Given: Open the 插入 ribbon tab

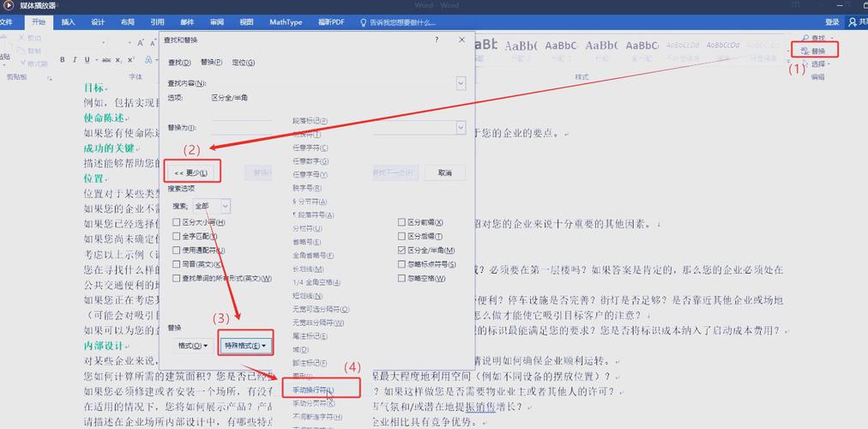Looking at the screenshot, I should point(68,22).
